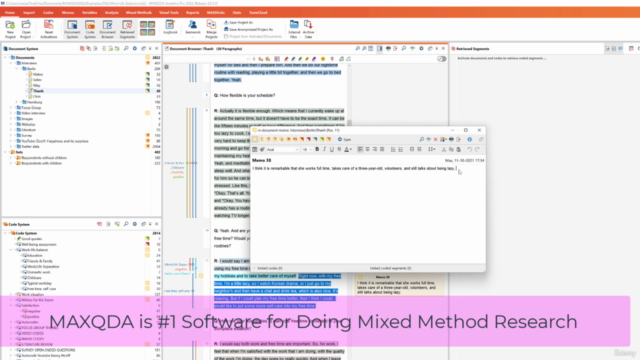
Task: Click Reset Activations in the ribbon
Action: click(x=49, y=29)
